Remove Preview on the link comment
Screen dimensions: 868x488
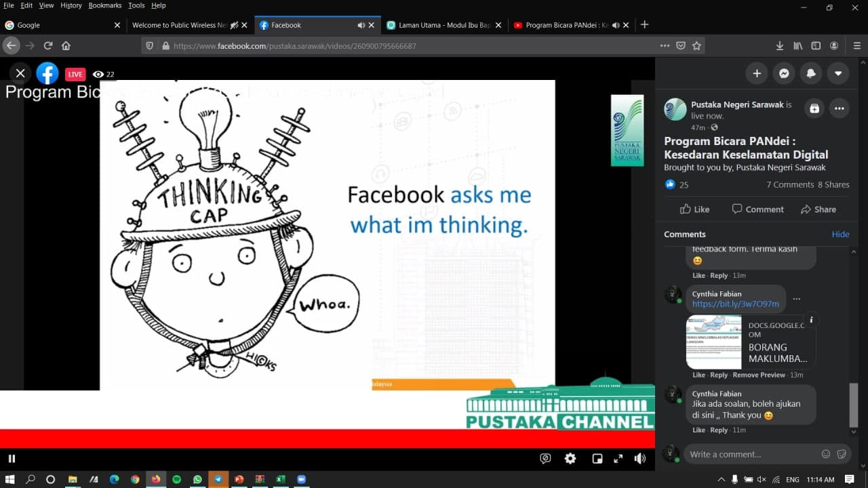[x=759, y=375]
